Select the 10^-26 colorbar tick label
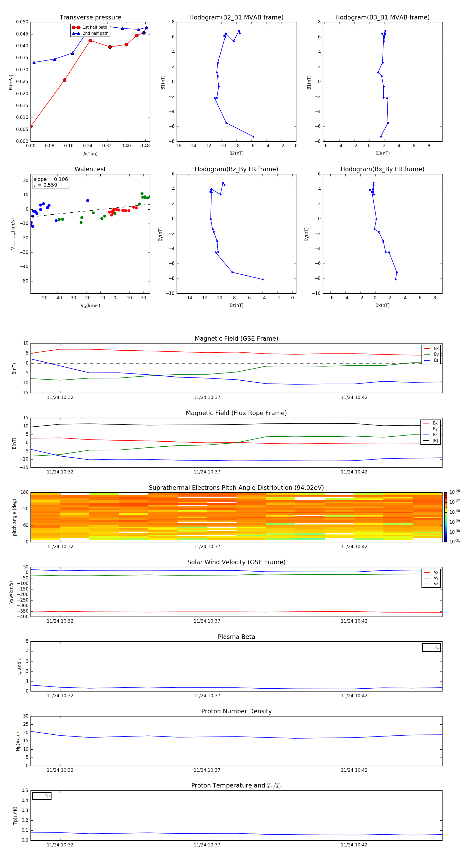Viewport: 473px width, 868px height. click(x=455, y=492)
